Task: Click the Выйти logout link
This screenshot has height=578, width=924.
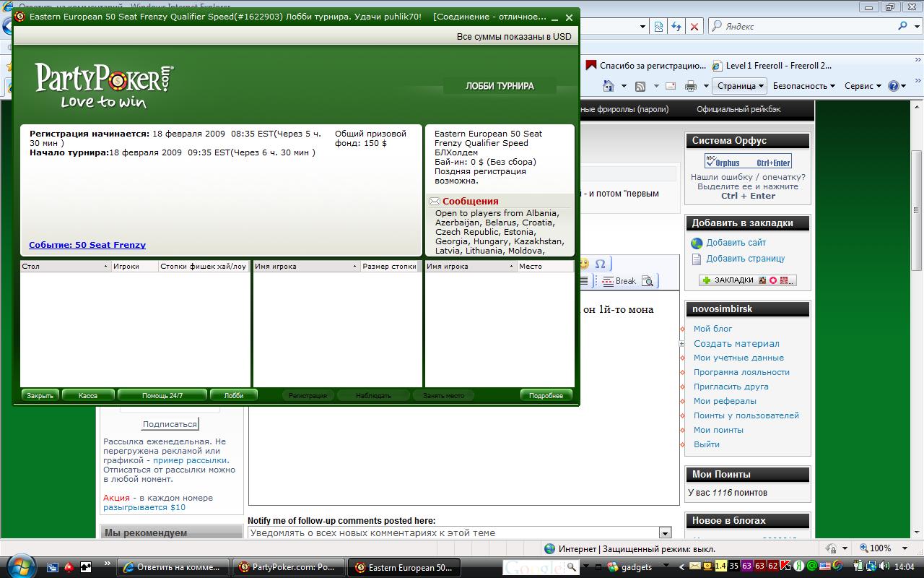Action: (x=706, y=444)
